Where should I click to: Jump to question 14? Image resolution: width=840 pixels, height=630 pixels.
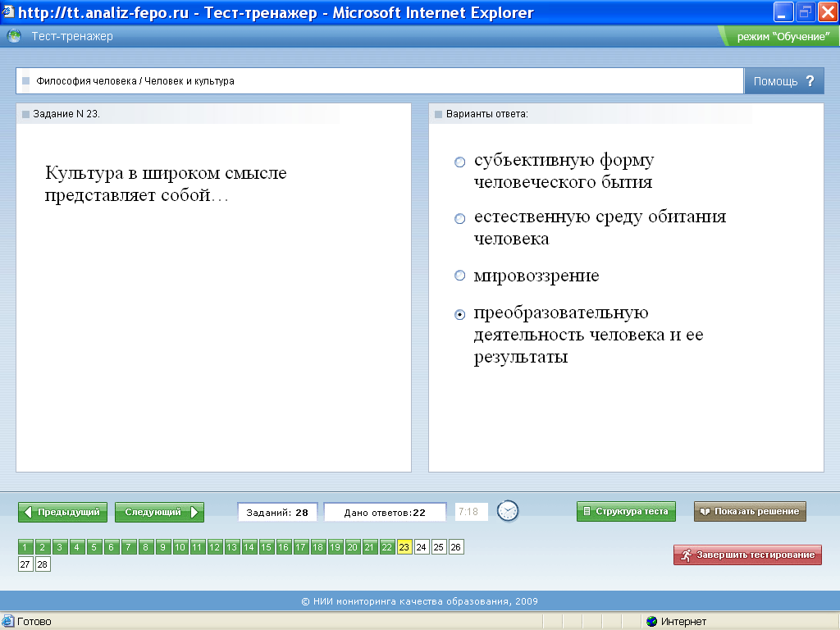(x=249, y=547)
